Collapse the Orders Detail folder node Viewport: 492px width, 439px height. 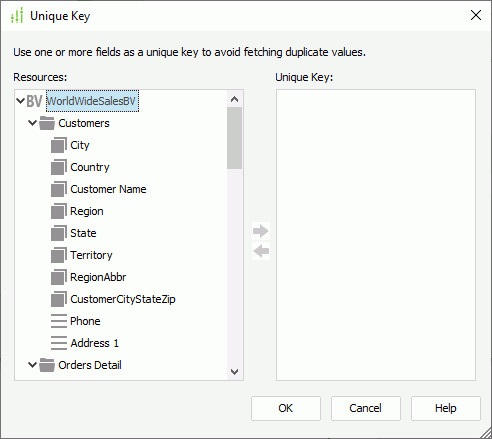click(x=32, y=365)
